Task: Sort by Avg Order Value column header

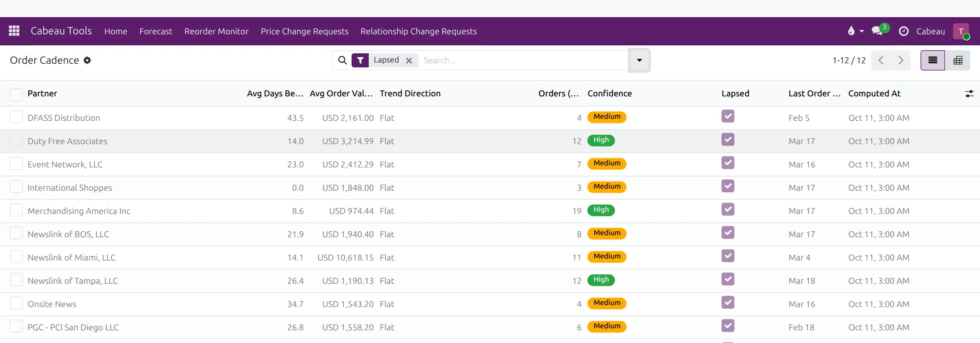Action: (x=341, y=94)
